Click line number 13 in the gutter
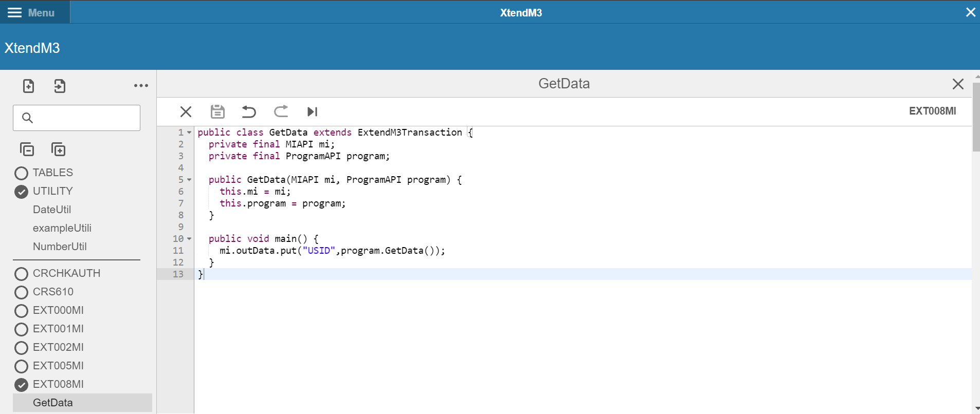 (178, 274)
